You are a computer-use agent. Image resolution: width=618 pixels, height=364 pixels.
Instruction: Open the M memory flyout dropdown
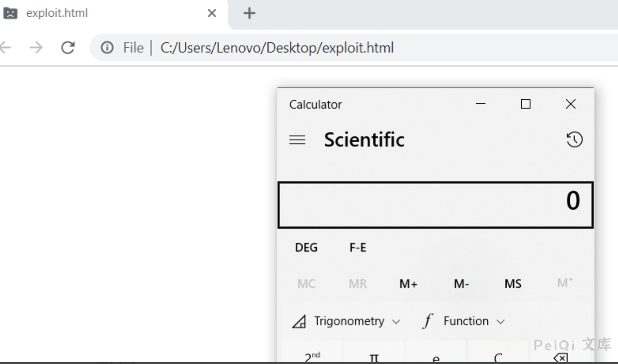tap(564, 284)
